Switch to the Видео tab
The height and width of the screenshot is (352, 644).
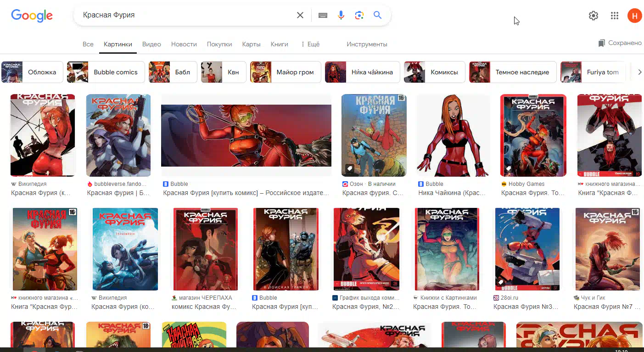click(151, 44)
